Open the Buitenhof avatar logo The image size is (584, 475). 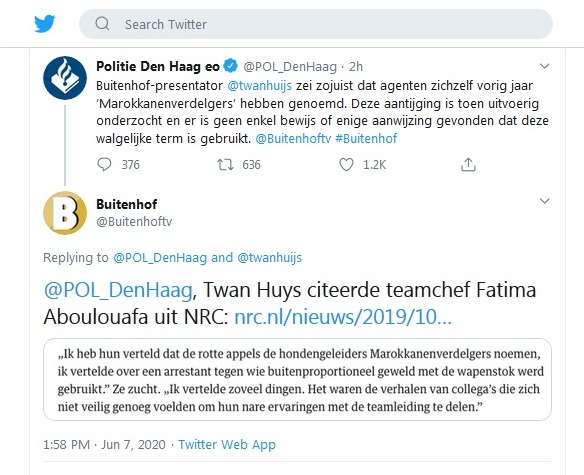pos(65,213)
